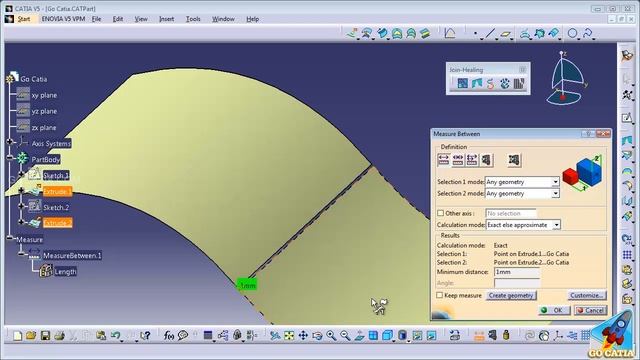Open the Selection 2 mode dropdown
The width and height of the screenshot is (640, 360).
(556, 193)
